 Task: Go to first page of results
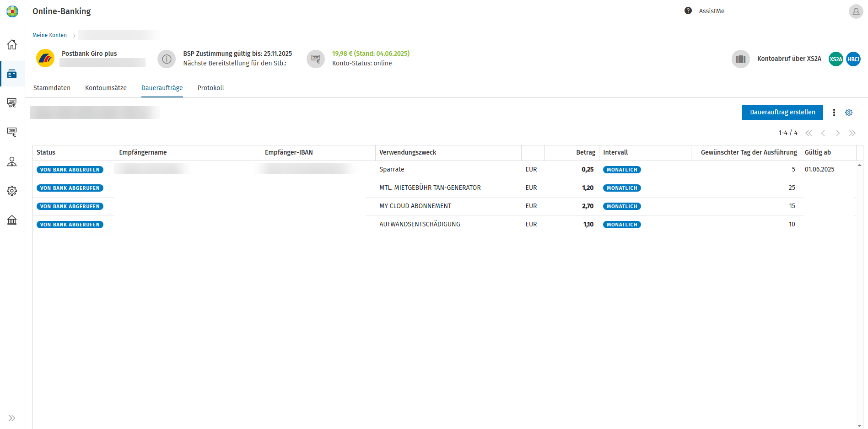pos(809,133)
